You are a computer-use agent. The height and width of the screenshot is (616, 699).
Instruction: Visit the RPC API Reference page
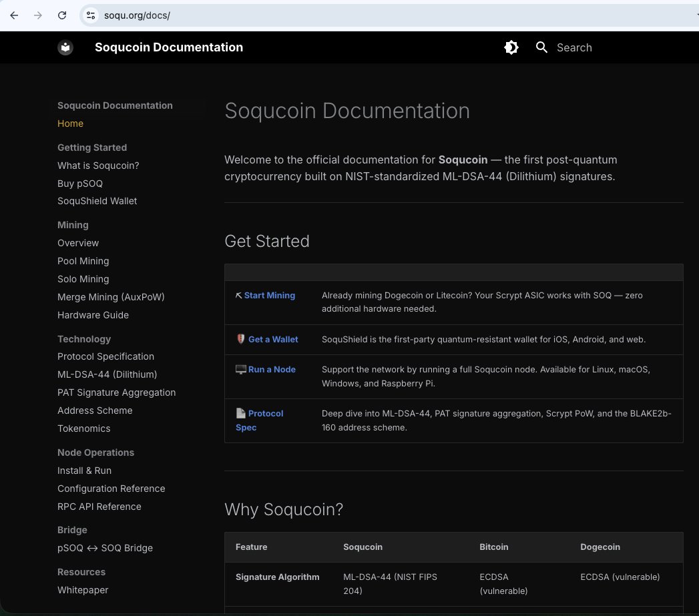click(x=99, y=507)
